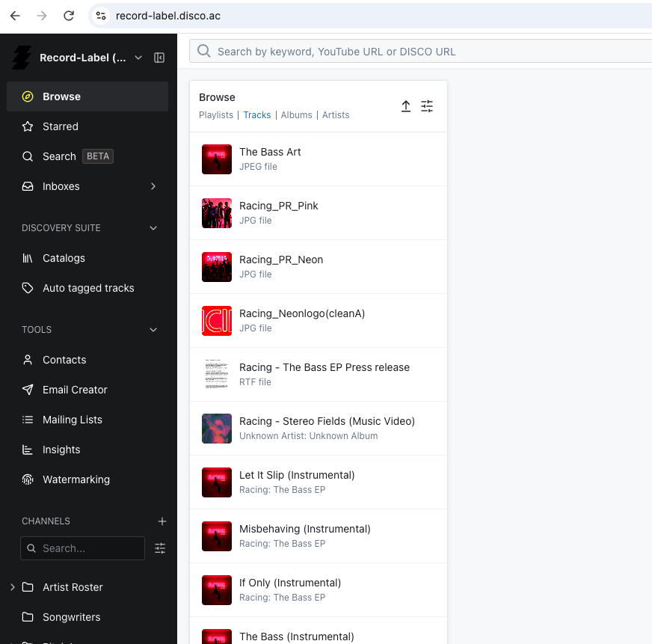Open Racing_PR_Pink file
The image size is (652, 644).
pyautogui.click(x=279, y=206)
